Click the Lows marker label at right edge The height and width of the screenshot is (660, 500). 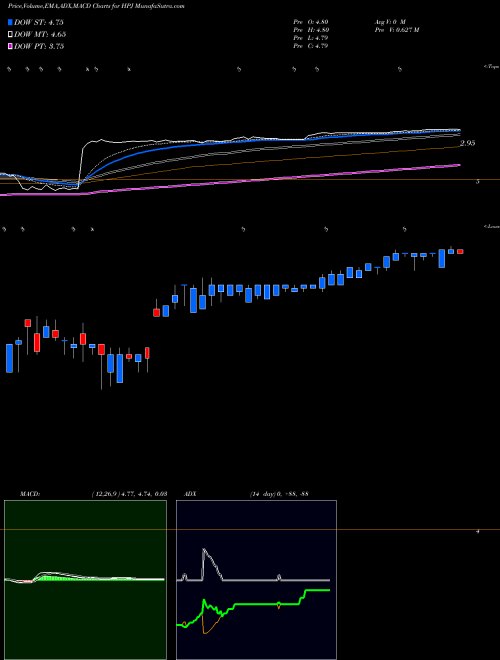(492, 226)
